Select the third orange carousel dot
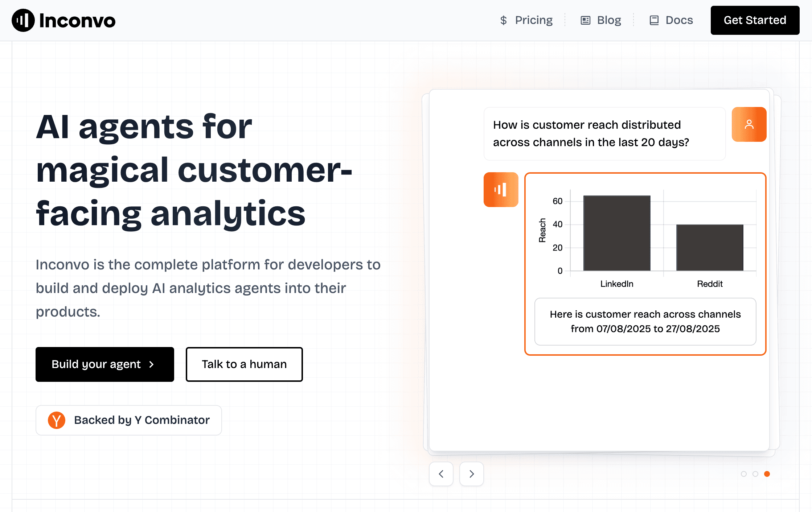Screen dimensions: 812x512 pyautogui.click(x=767, y=474)
